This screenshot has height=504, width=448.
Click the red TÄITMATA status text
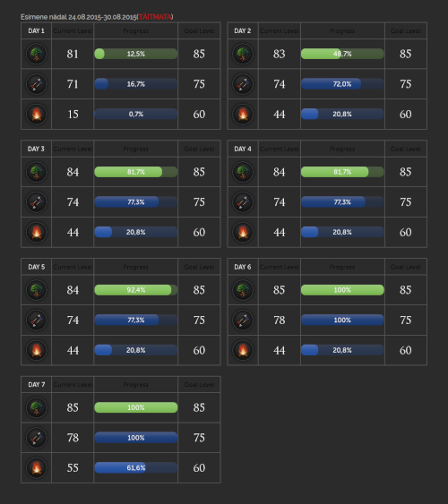(x=155, y=17)
